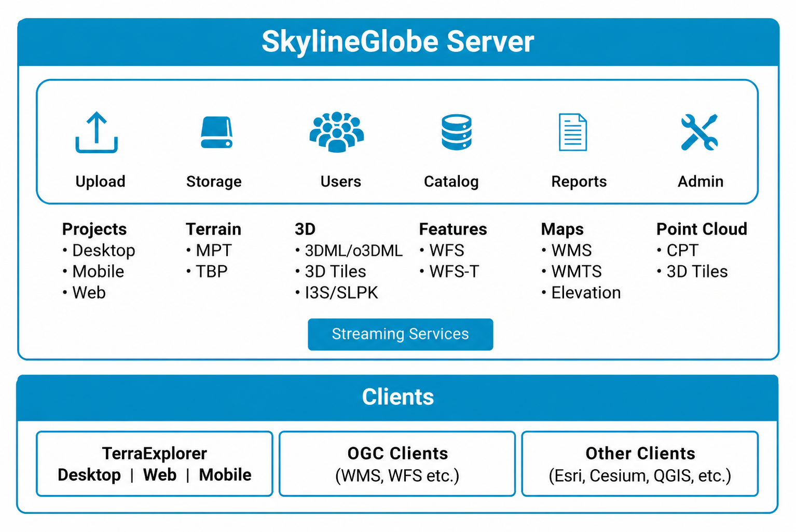The image size is (796, 532).
Task: Click the "TBP" terrain item
Action: point(212,271)
